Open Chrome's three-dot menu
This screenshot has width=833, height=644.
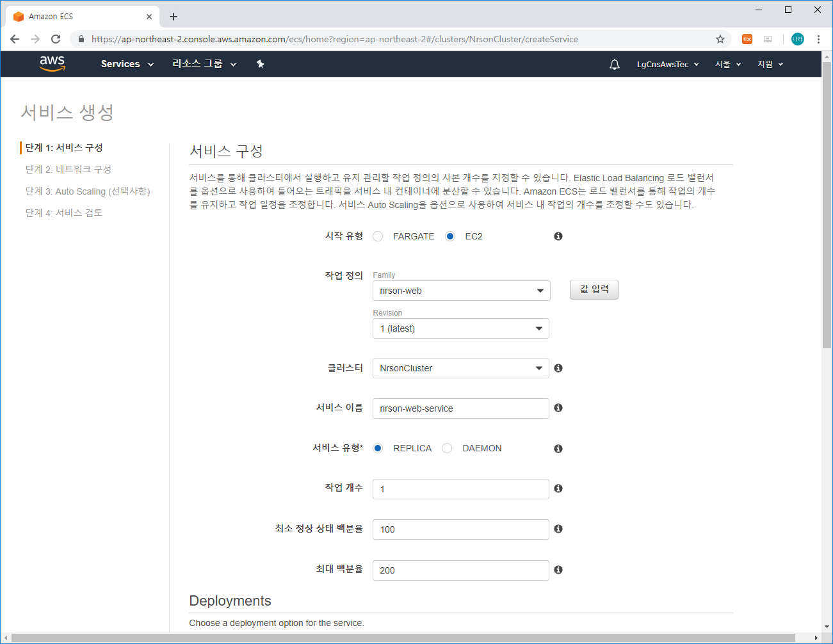coord(818,39)
